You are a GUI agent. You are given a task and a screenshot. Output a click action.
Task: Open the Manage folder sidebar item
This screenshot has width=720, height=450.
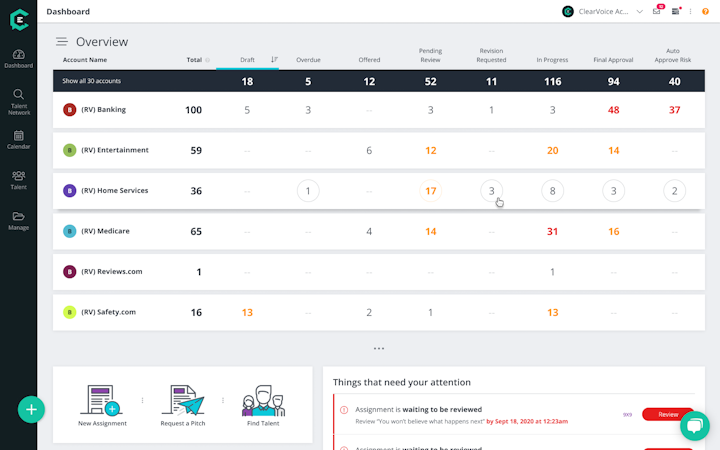[18, 221]
